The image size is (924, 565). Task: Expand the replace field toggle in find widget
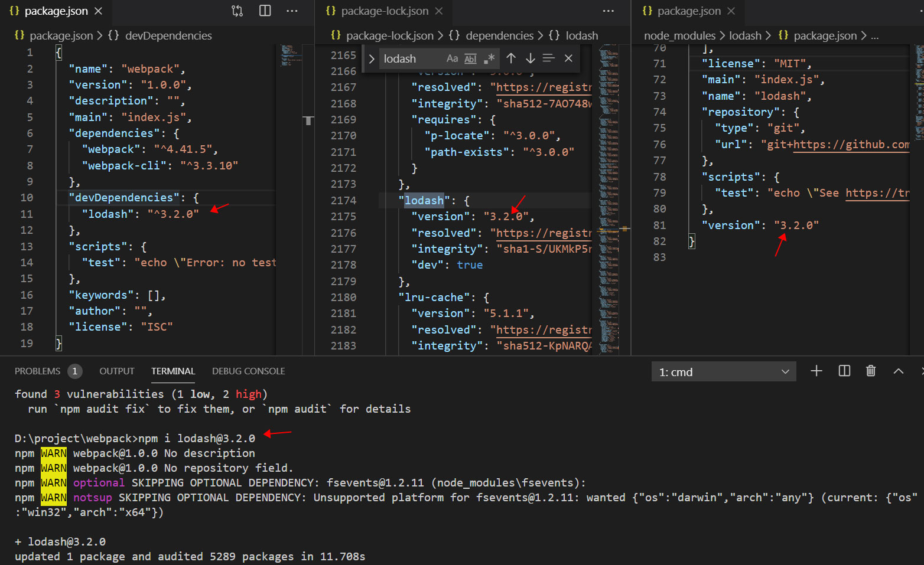(371, 58)
